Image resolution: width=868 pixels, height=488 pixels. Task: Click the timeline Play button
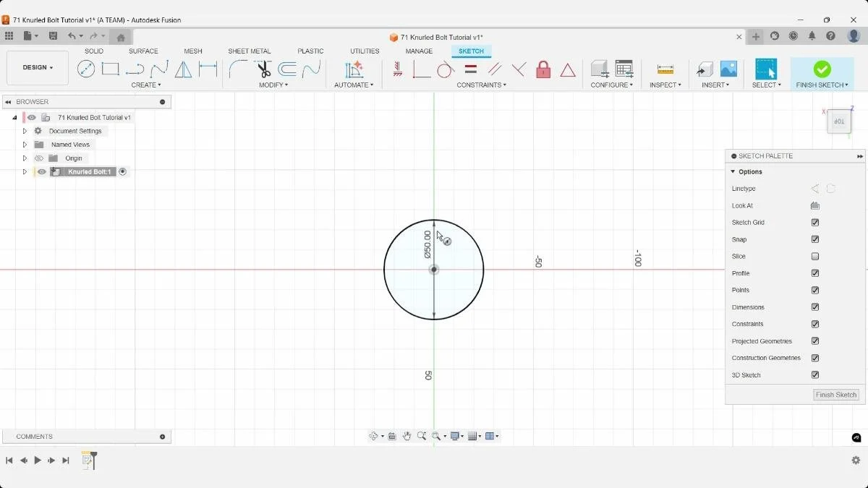click(38, 461)
